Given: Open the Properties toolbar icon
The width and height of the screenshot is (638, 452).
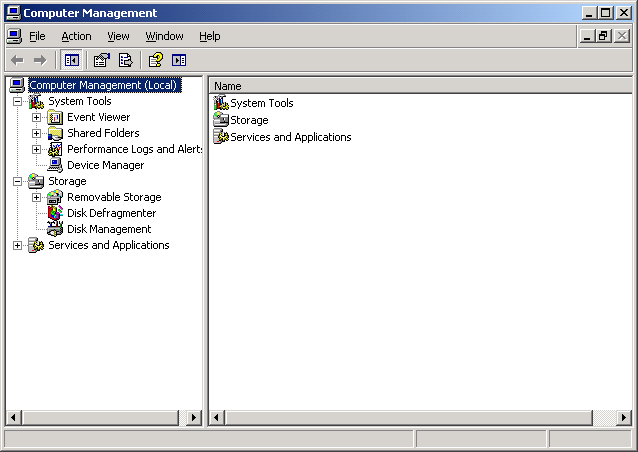Looking at the screenshot, I should pos(102,61).
